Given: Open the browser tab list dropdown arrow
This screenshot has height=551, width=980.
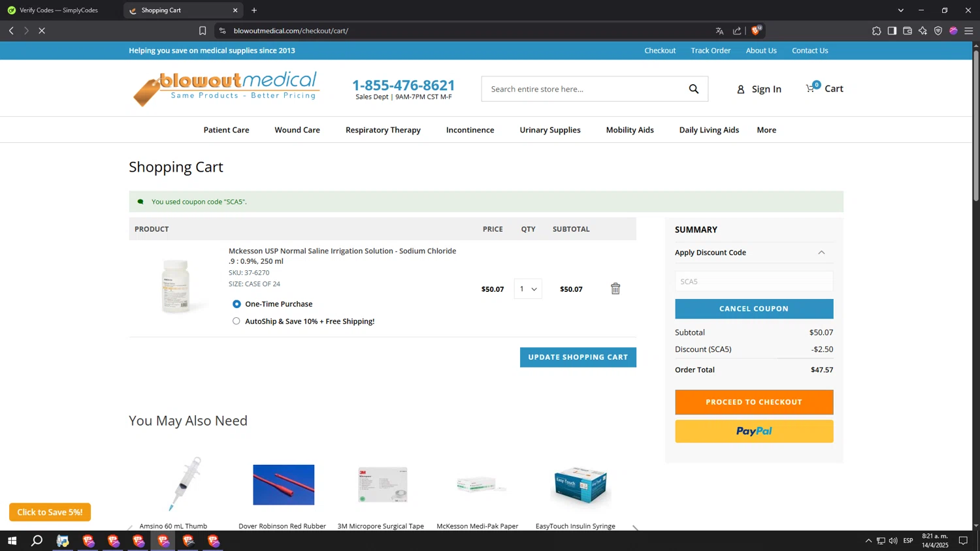Looking at the screenshot, I should (x=901, y=10).
